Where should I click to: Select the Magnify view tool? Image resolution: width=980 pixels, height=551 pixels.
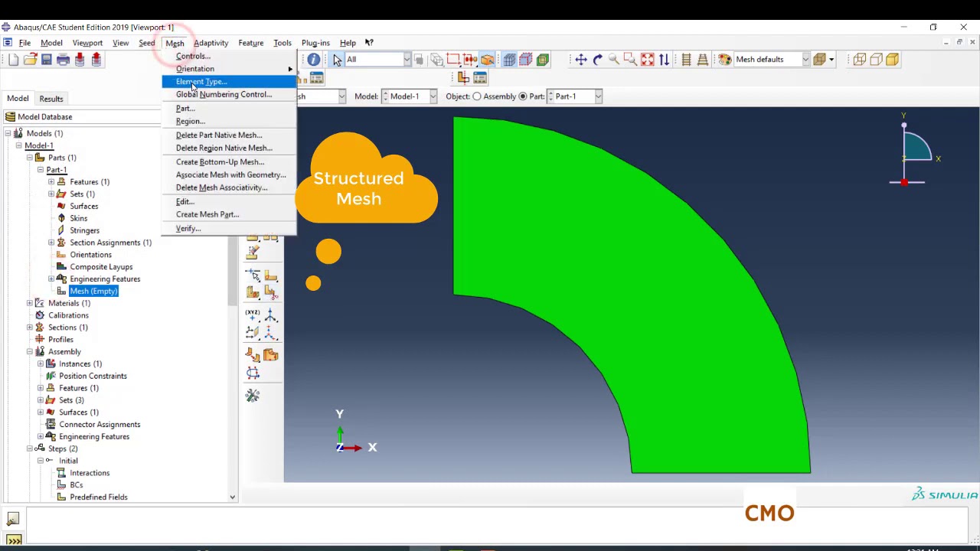(614, 60)
